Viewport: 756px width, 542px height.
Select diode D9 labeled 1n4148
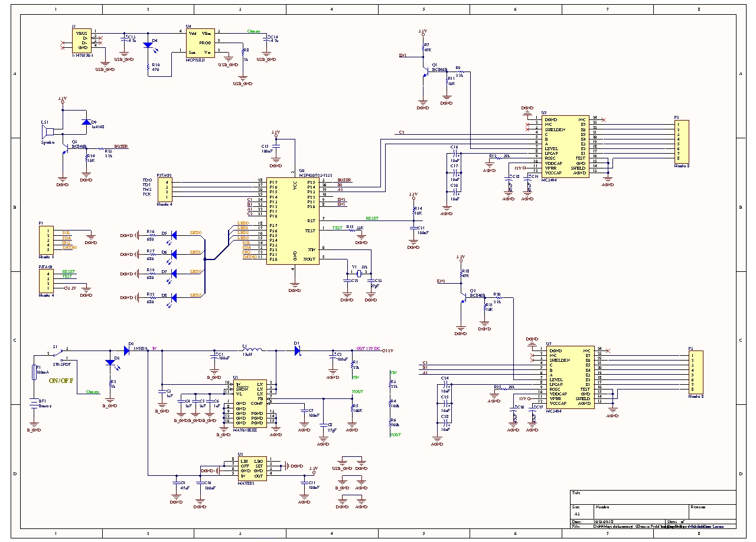86,122
